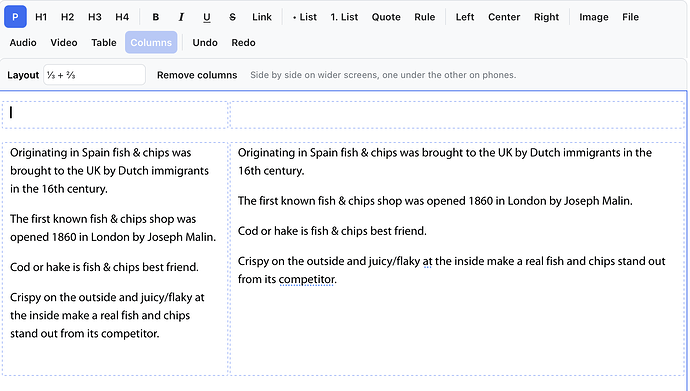The image size is (690, 391).
Task: Place cursor in empty top-left column cell
Action: click(115, 115)
